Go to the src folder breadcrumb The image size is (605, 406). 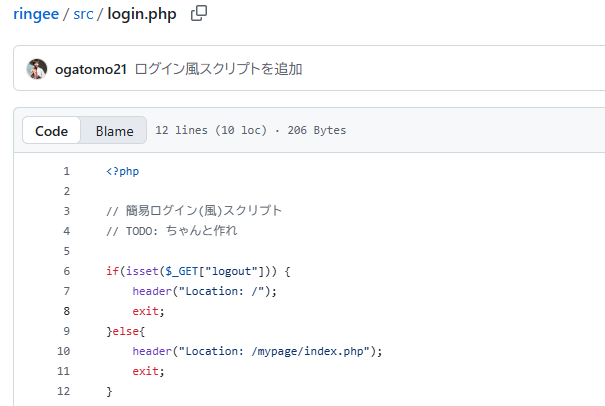coord(83,14)
